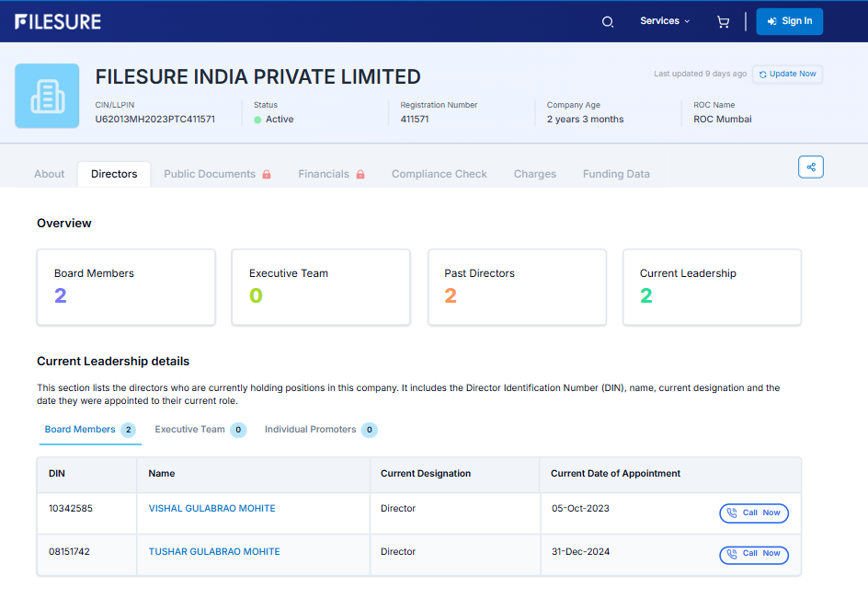The width and height of the screenshot is (868, 599).
Task: Click the Update Now refresh button
Action: (787, 74)
